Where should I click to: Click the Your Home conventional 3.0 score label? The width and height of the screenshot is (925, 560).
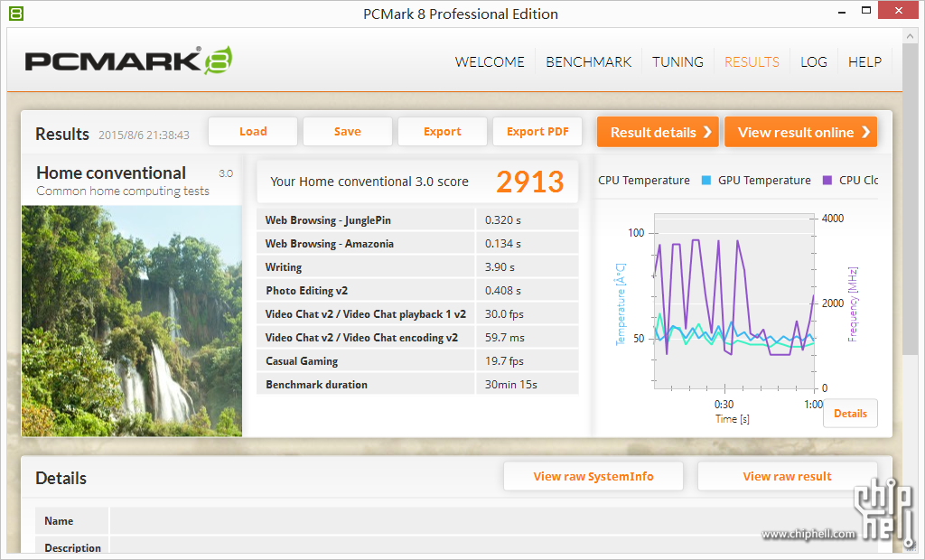369,182
